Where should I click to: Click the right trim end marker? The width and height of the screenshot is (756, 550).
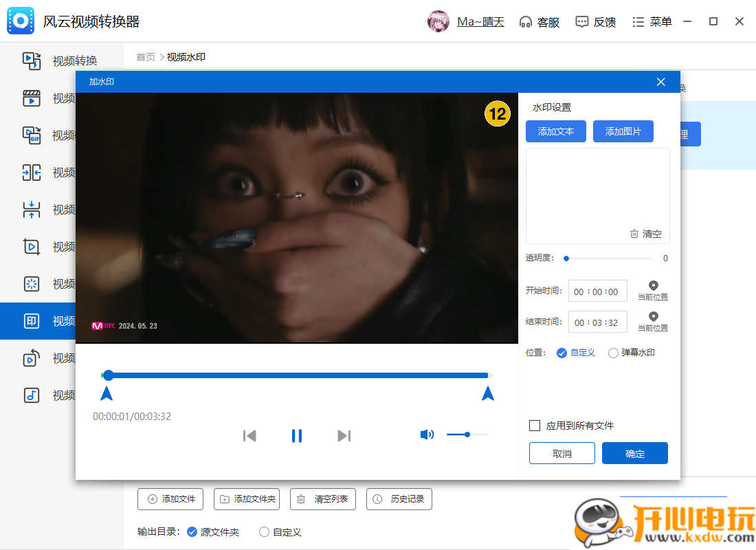tap(488, 394)
